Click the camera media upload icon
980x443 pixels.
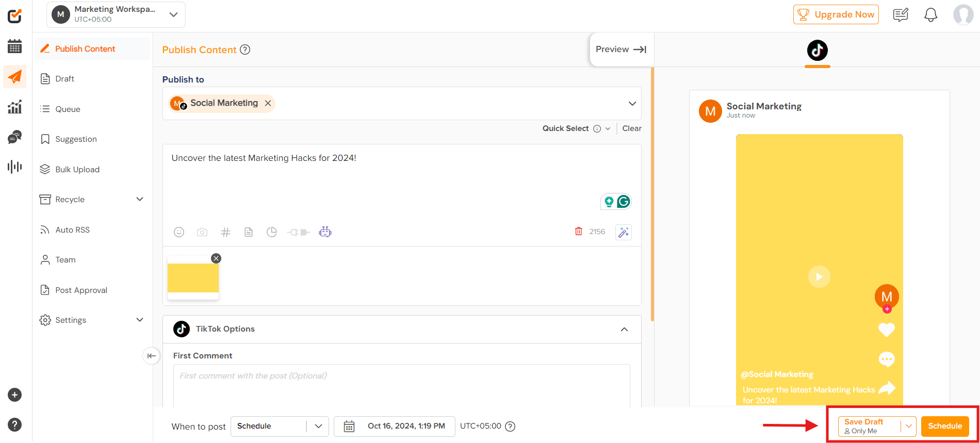[202, 232]
